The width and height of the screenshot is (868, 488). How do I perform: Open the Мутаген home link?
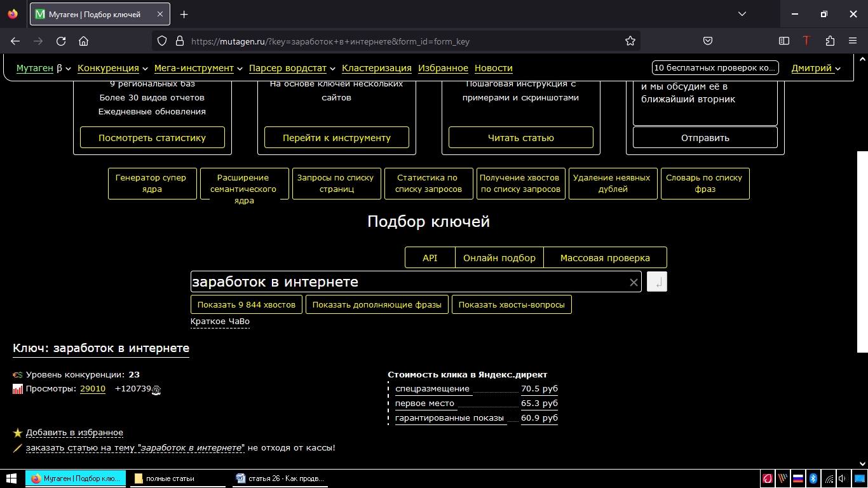(x=35, y=68)
